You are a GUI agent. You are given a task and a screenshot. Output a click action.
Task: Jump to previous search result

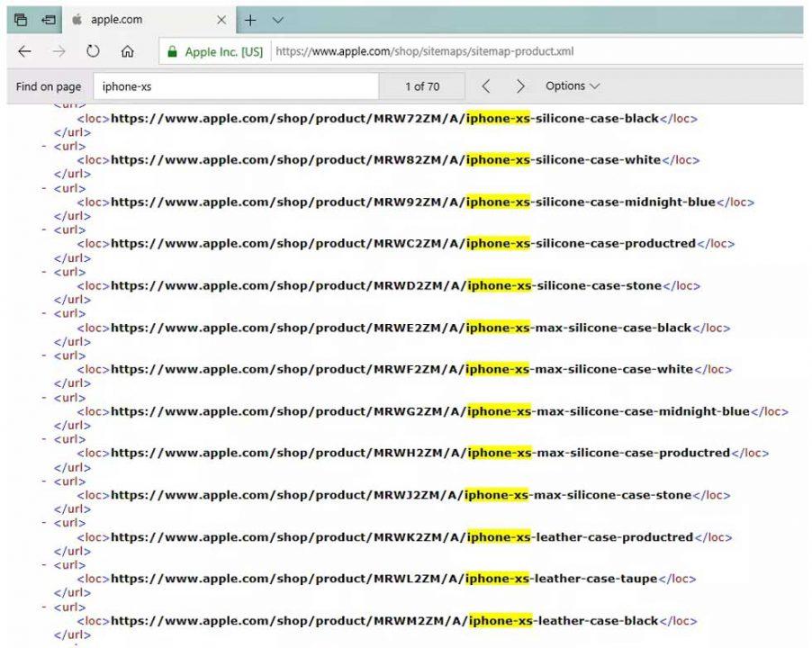(x=486, y=86)
